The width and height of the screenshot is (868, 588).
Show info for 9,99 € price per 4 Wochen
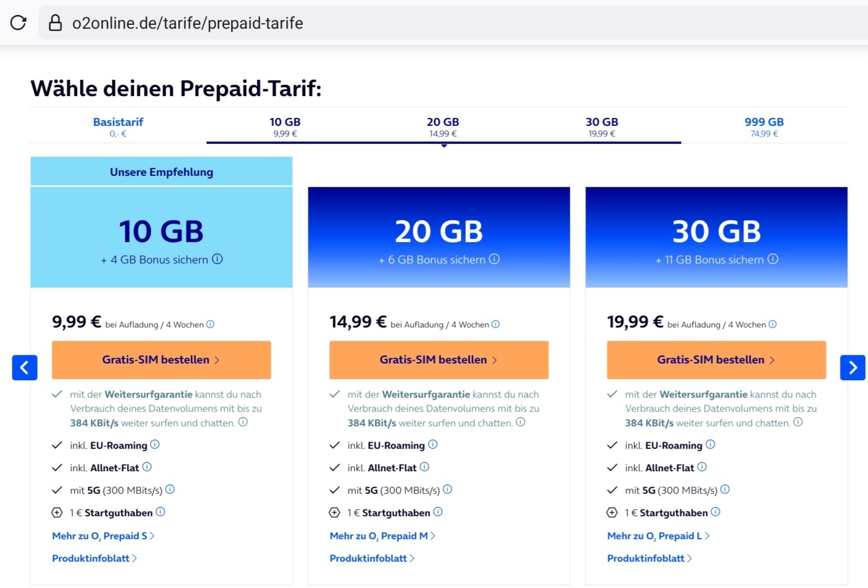click(x=210, y=324)
